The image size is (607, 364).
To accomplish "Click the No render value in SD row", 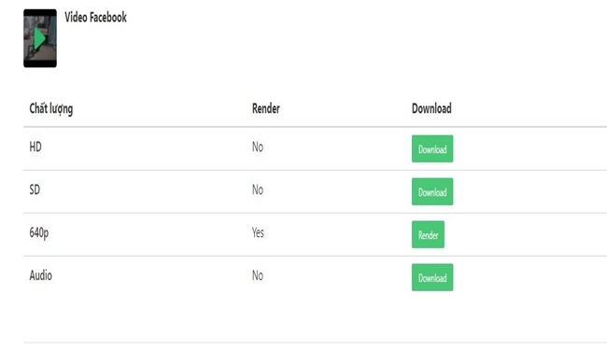I will [x=258, y=189].
